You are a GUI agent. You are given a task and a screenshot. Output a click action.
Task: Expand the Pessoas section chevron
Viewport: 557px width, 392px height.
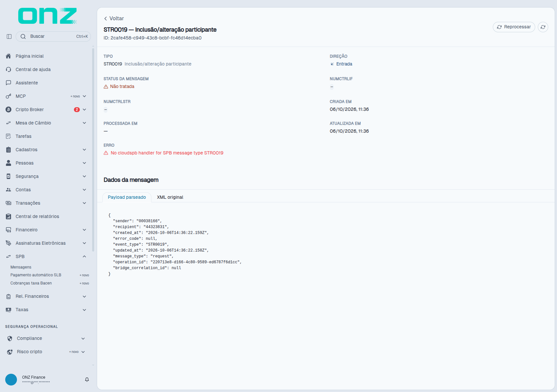point(84,163)
